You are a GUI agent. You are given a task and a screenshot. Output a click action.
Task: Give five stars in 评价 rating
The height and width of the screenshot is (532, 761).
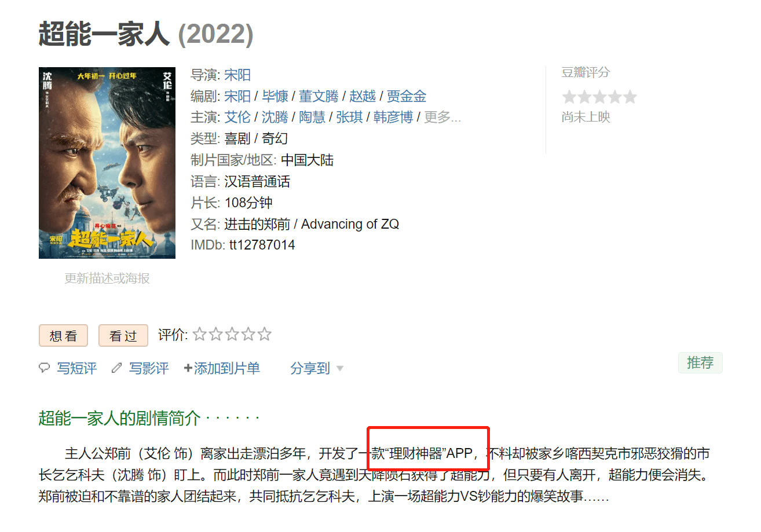pos(265,334)
